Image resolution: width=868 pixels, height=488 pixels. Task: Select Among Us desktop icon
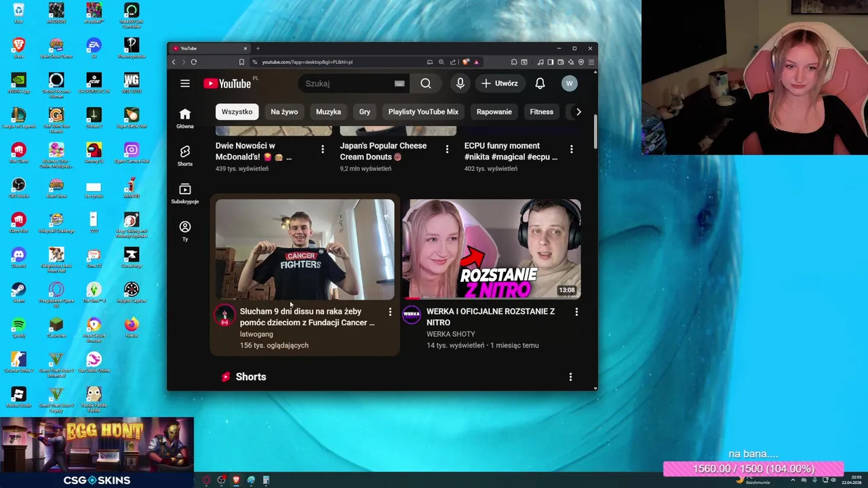94,152
